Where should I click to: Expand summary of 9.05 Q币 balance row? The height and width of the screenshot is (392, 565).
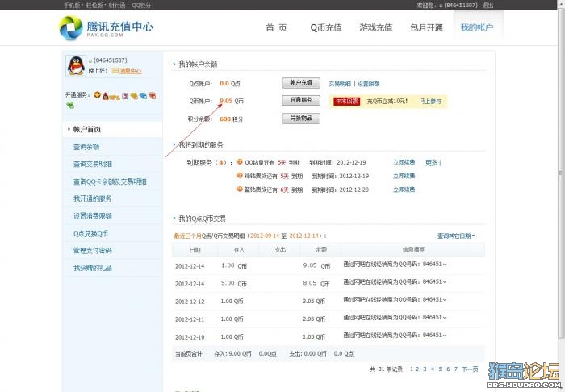pyautogui.click(x=444, y=265)
